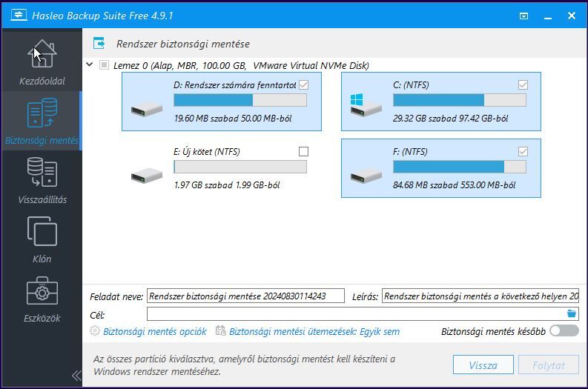
Task: Toggle the Lemez 0 disk checkbox
Action: point(104,65)
